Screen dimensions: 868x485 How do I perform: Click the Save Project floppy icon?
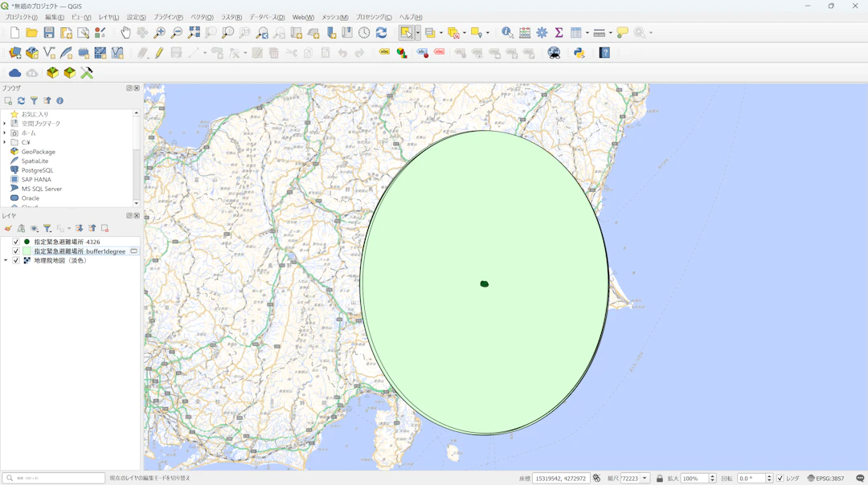pos(49,33)
